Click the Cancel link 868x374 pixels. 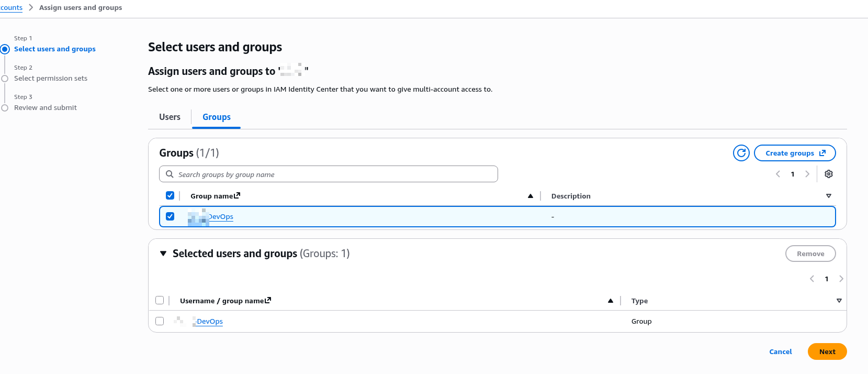(x=780, y=351)
